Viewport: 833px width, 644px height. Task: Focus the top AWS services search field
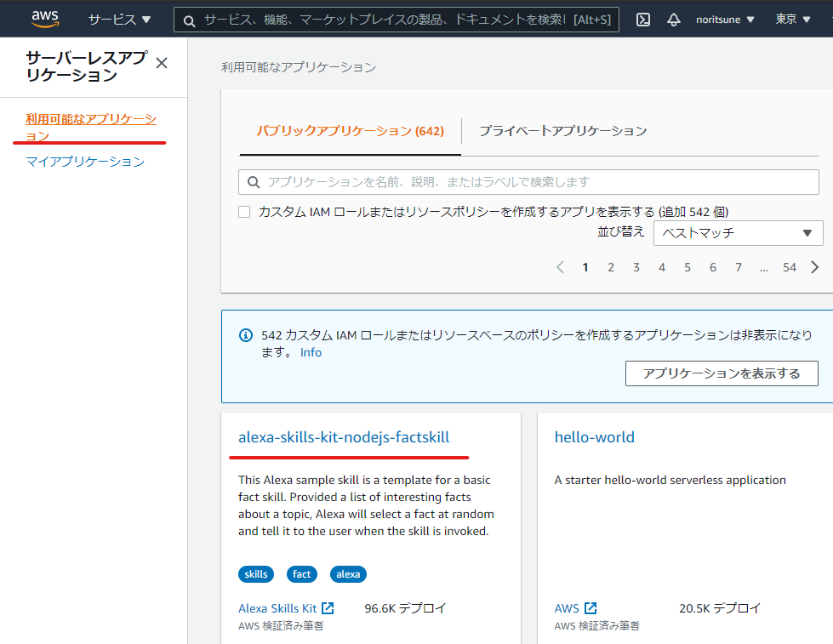(397, 20)
